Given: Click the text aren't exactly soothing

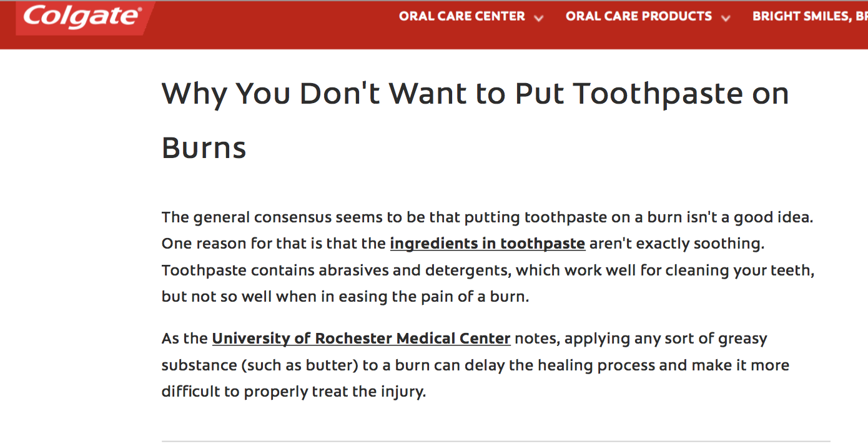Looking at the screenshot, I should pos(677,244).
